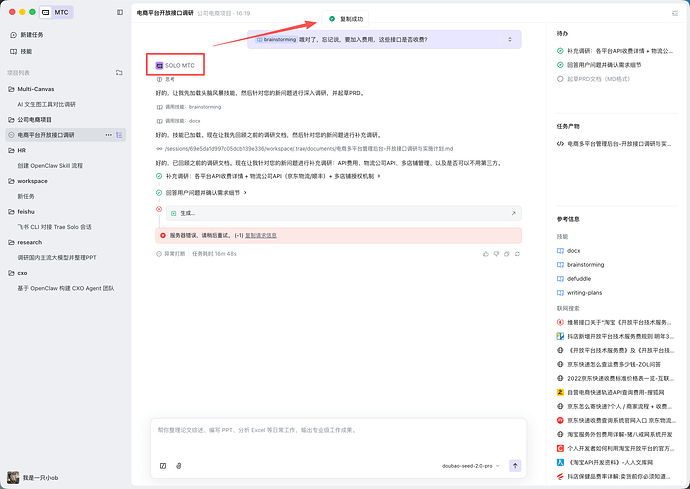The image size is (690, 489).
Task: Open task 创建 OpenClaw Skill 流程
Action: (x=50, y=165)
